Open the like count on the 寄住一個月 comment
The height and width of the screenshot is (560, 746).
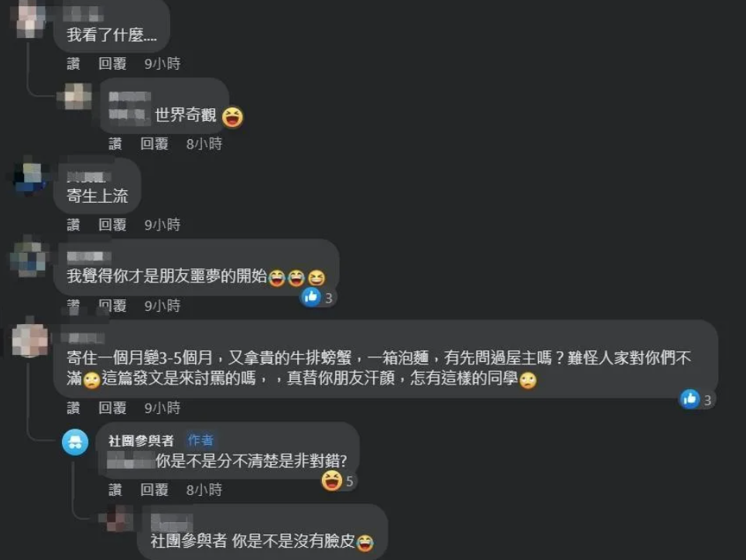tap(696, 399)
